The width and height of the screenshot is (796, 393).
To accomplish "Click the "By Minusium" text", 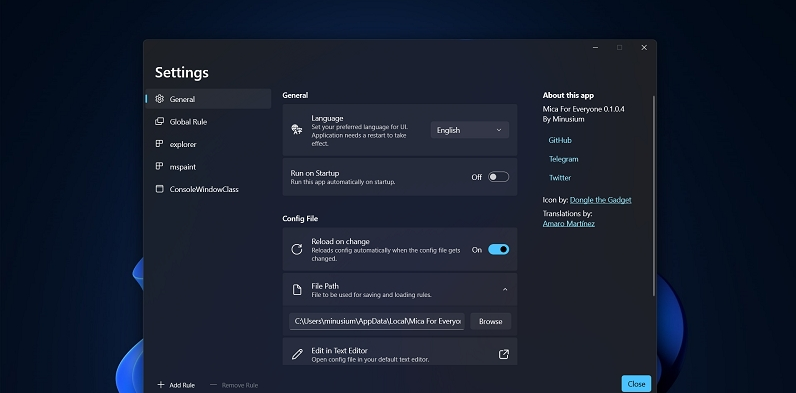I will pos(563,119).
